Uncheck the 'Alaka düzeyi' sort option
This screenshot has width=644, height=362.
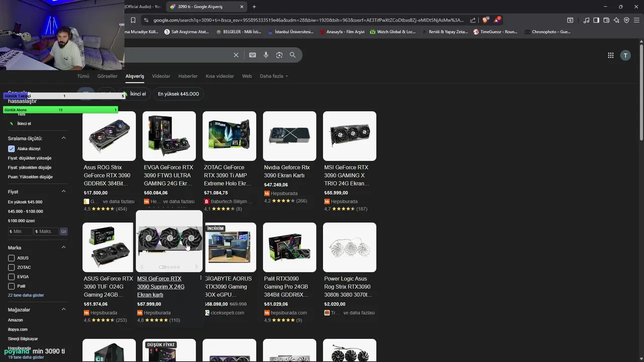pyautogui.click(x=11, y=149)
